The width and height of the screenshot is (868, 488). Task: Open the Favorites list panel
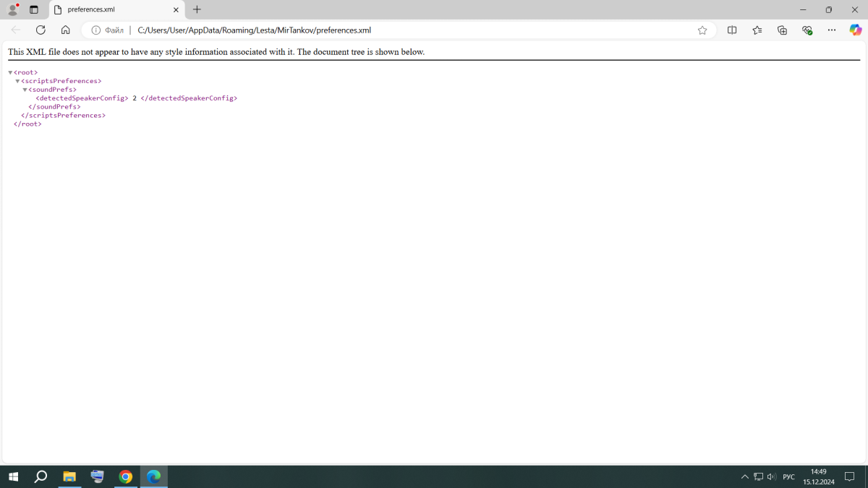pos(757,30)
